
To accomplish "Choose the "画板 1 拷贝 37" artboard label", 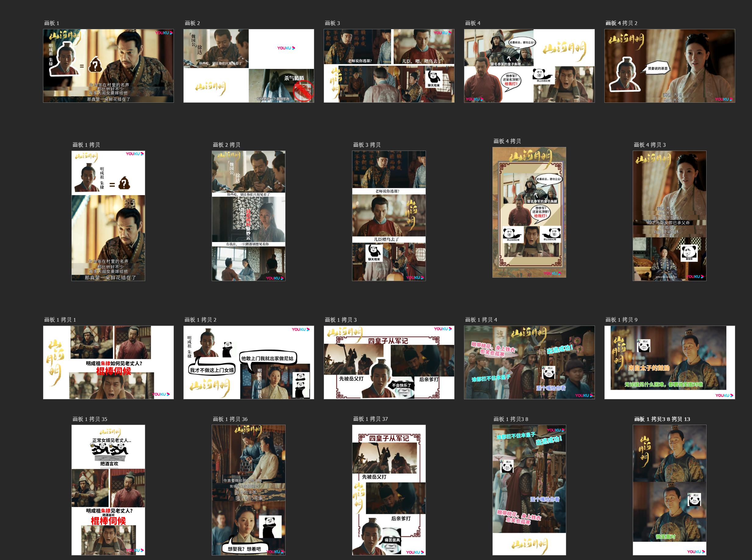I will 371,419.
